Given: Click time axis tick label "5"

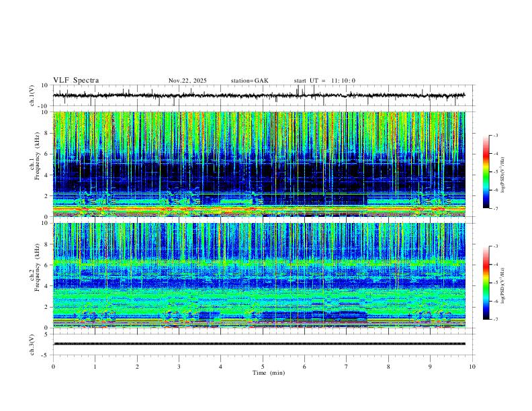Looking at the screenshot, I should point(263,367).
